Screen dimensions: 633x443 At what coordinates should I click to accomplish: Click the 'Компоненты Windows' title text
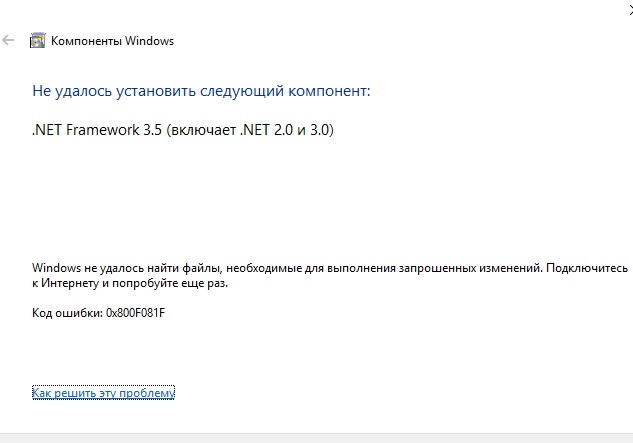[x=112, y=41]
